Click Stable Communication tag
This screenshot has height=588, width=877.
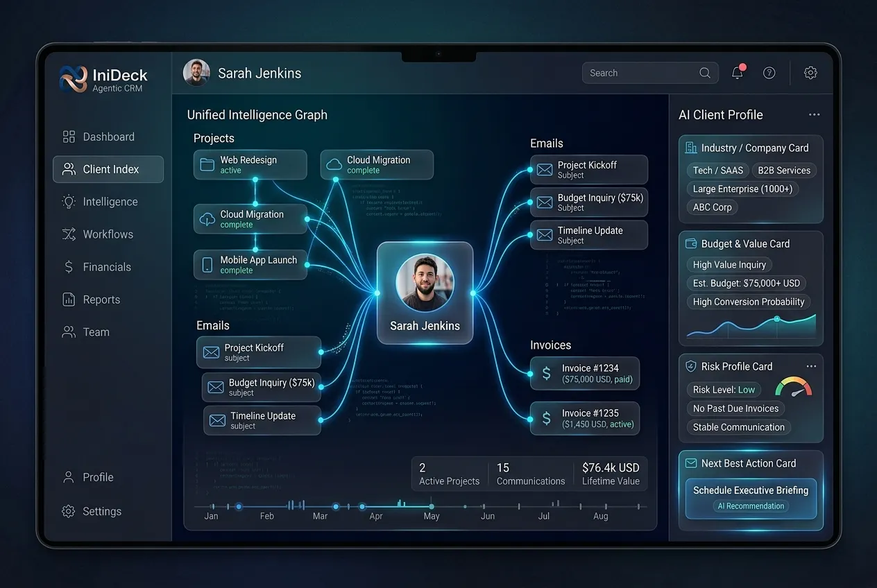[739, 427]
